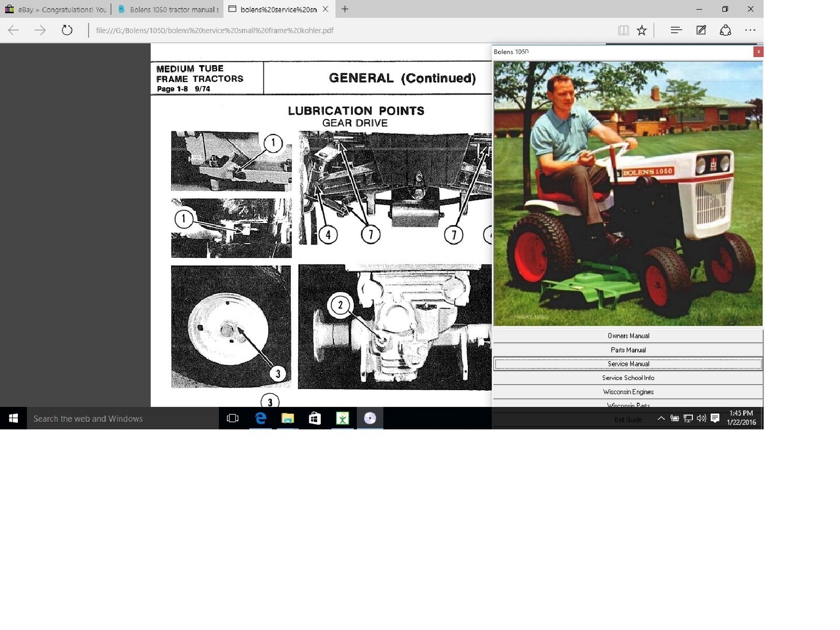Make a Web Note with pen icon
Image resolution: width=840 pixels, height=630 pixels.
[x=701, y=30]
